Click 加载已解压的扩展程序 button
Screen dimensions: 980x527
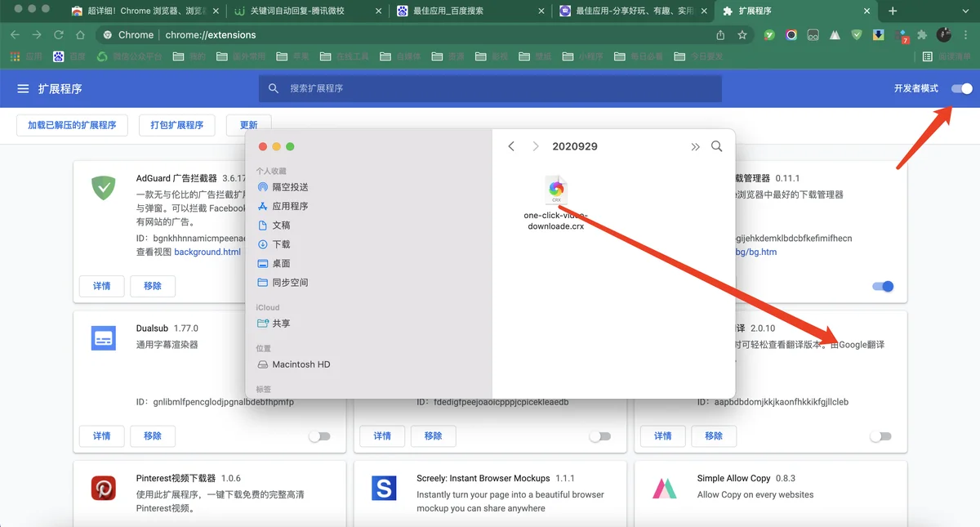pos(72,125)
